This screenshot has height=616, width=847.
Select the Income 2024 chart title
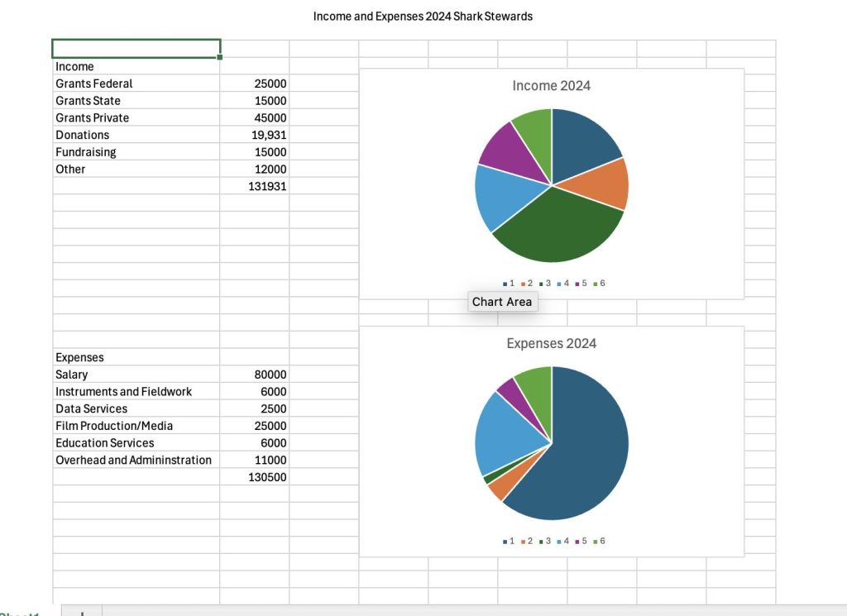(551, 86)
